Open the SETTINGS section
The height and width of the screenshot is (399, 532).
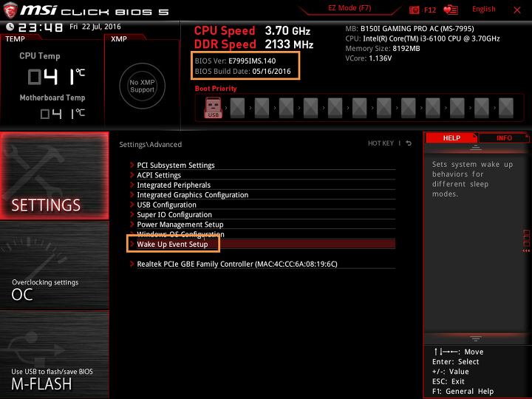click(54, 175)
